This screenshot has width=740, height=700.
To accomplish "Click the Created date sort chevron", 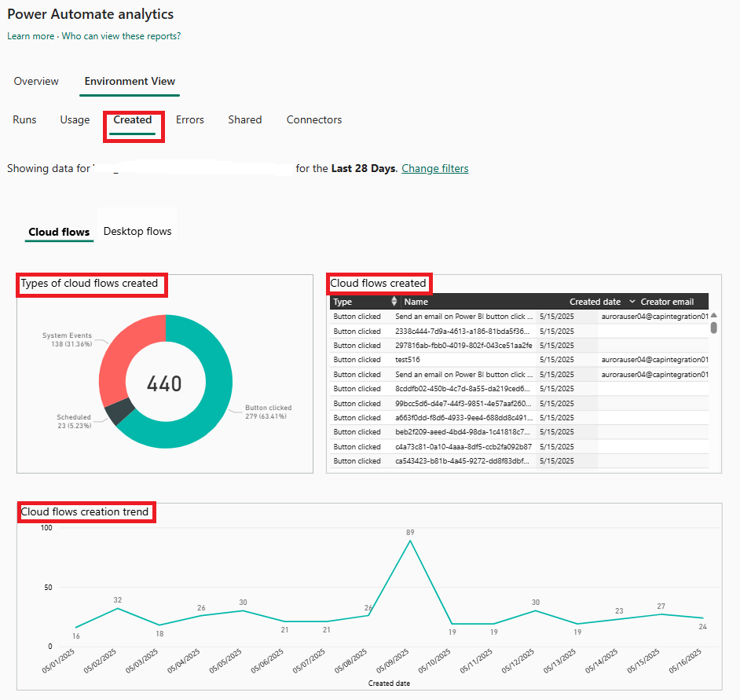I will (x=632, y=302).
